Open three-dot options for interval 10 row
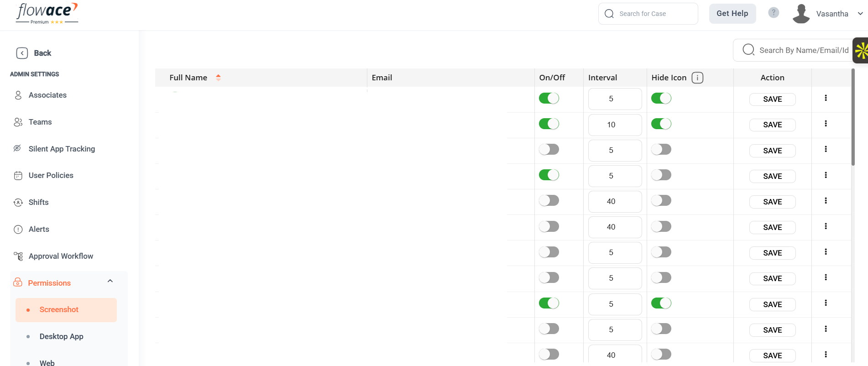This screenshot has width=868, height=366. (x=826, y=124)
